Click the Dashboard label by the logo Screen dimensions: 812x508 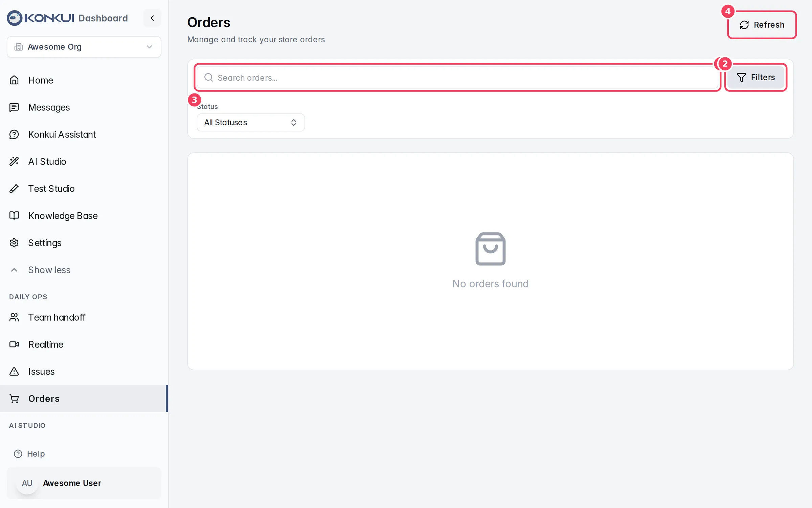pos(103,18)
